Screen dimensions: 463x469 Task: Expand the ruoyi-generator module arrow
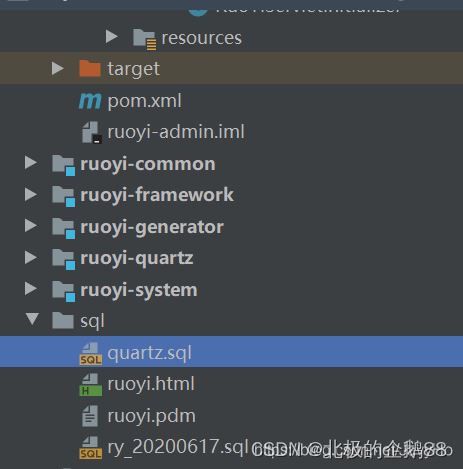(31, 226)
